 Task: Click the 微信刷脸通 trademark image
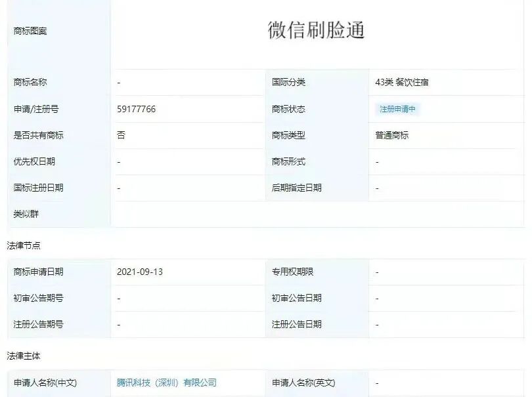coord(316,30)
